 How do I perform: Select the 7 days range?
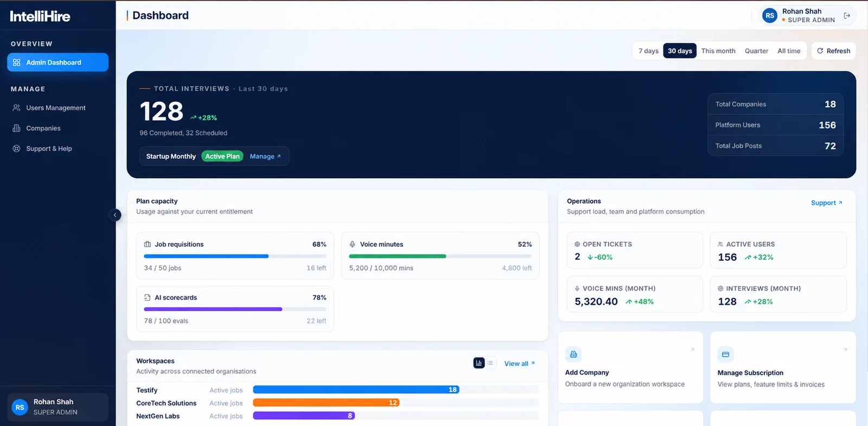point(648,51)
